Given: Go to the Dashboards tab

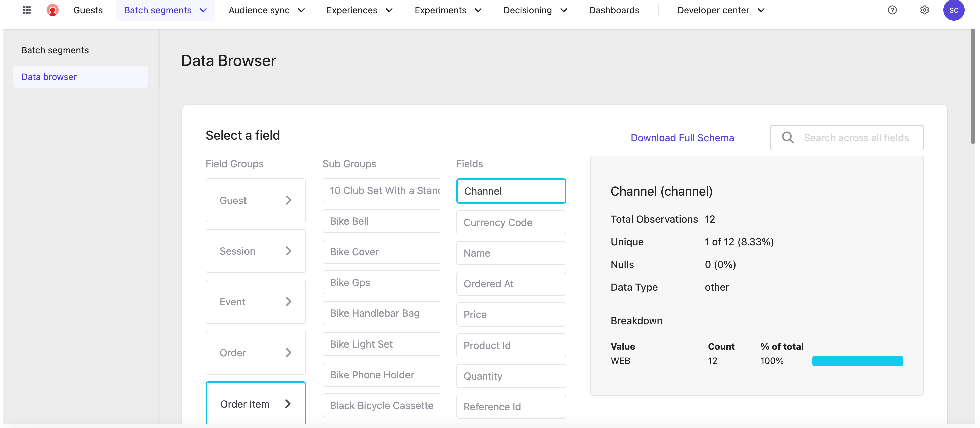Looking at the screenshot, I should click(x=614, y=10).
